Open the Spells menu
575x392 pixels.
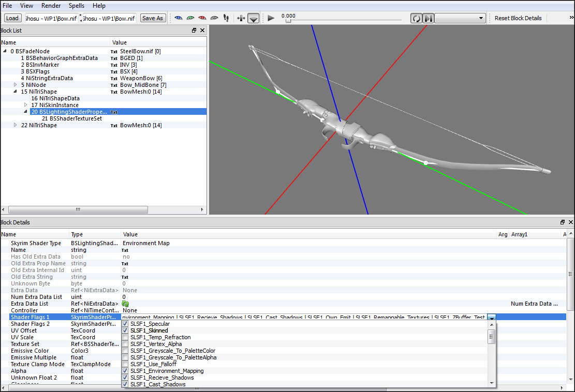[76, 6]
